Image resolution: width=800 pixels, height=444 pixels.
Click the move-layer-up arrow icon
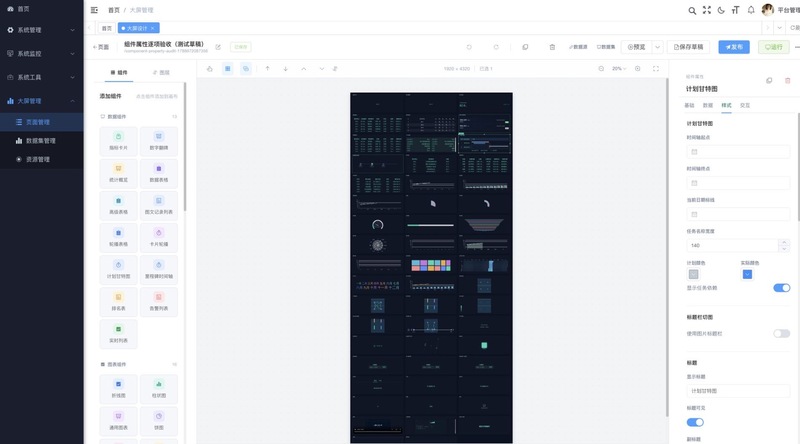point(267,68)
